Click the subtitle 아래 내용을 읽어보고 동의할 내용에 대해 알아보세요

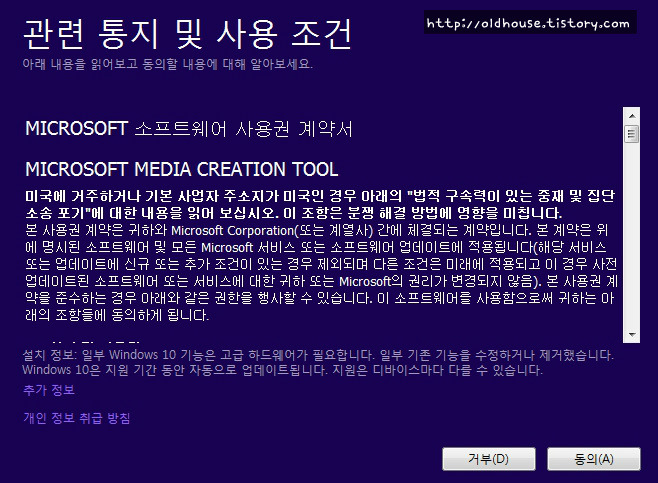pyautogui.click(x=168, y=64)
